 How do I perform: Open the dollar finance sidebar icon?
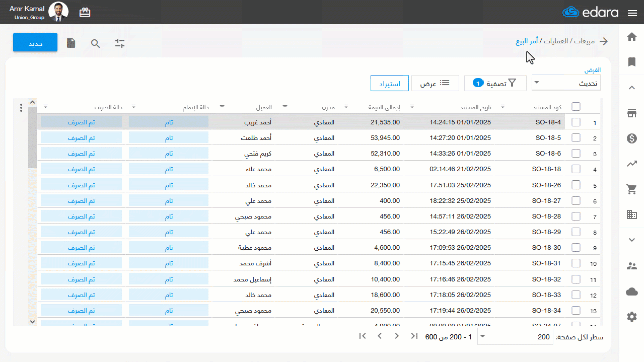(x=632, y=138)
